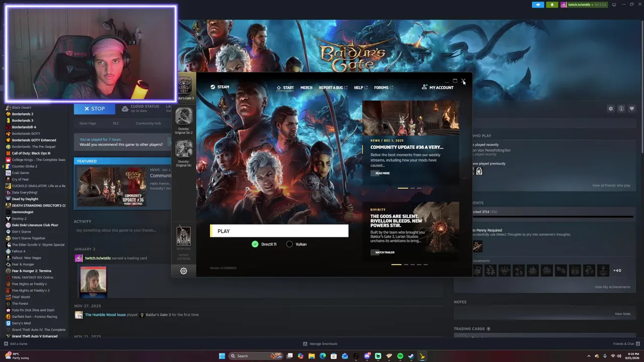Click the taskbar weather widget
This screenshot has width=644, height=362.
[x=17, y=356]
